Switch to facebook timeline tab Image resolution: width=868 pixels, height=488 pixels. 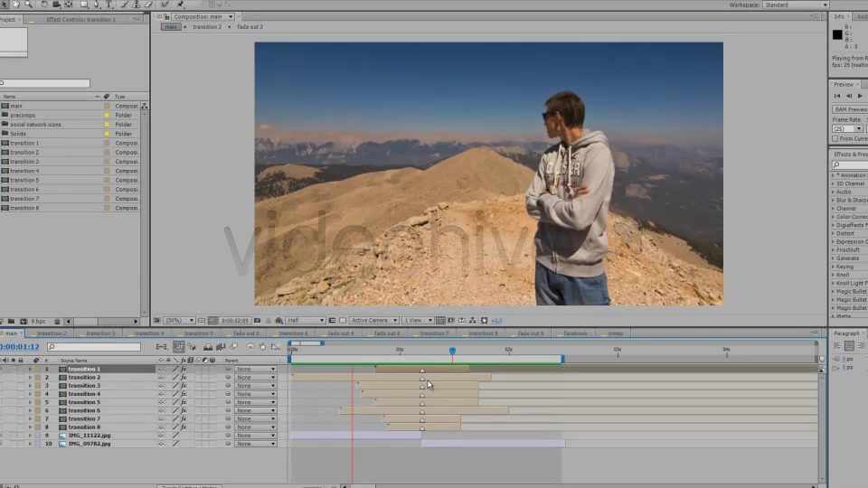[575, 333]
